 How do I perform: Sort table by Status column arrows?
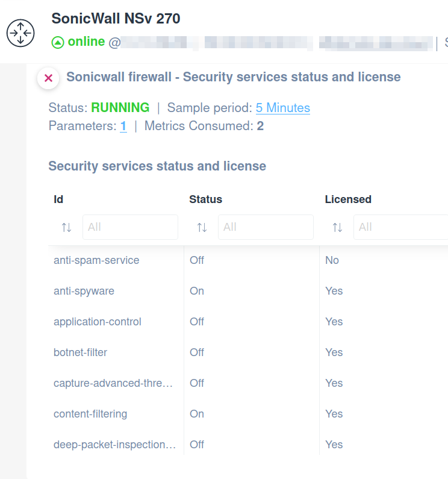pyautogui.click(x=202, y=227)
